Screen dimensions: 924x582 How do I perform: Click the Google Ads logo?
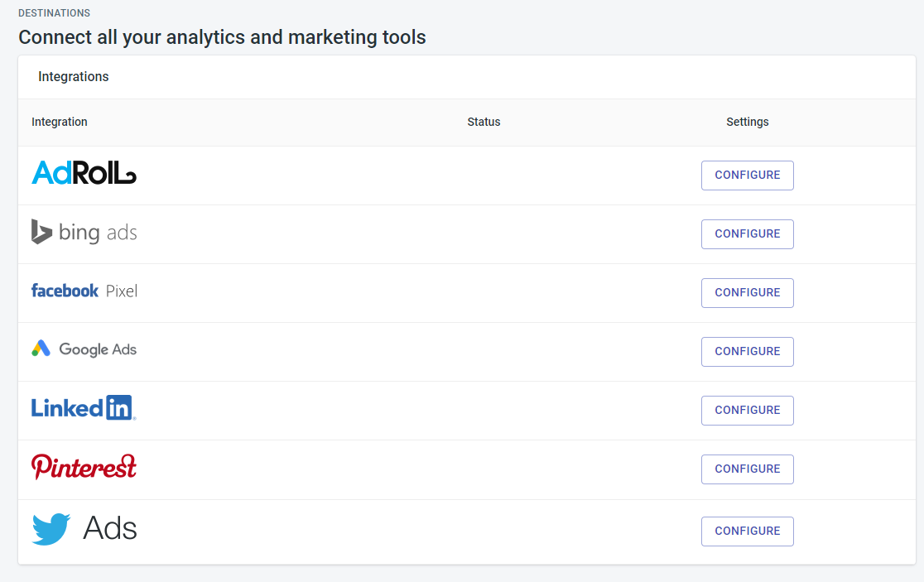pyautogui.click(x=84, y=349)
